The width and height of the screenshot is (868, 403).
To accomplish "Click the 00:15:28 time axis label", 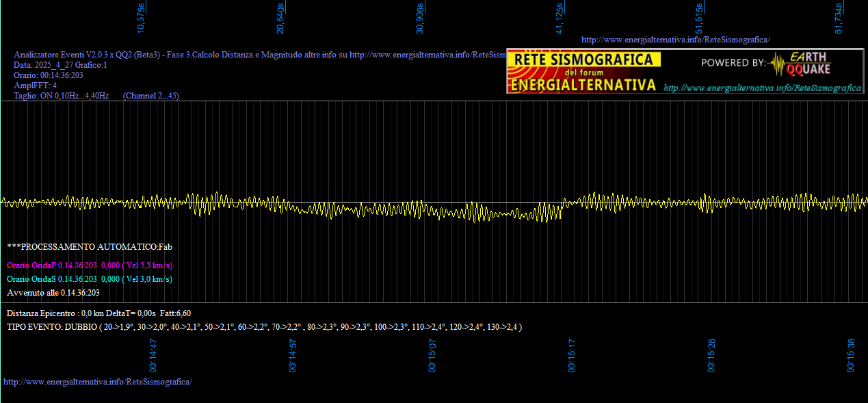I will 712,355.
